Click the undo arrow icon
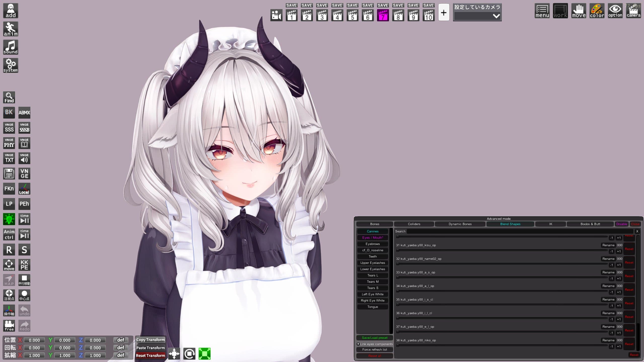Screen dimensions: 644x362 coord(24,310)
